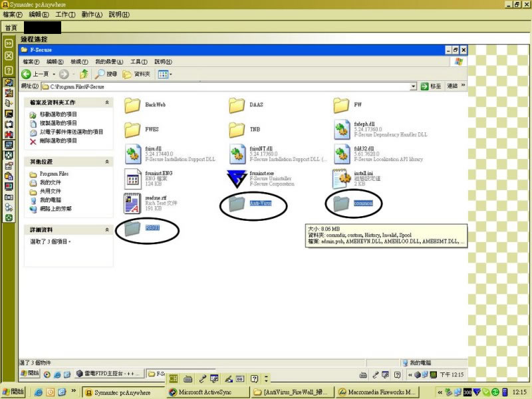The height and width of the screenshot is (399, 532).
Task: Click the Help question mark icon in pcAnywhere sidebar
Action: pyautogui.click(x=9, y=70)
